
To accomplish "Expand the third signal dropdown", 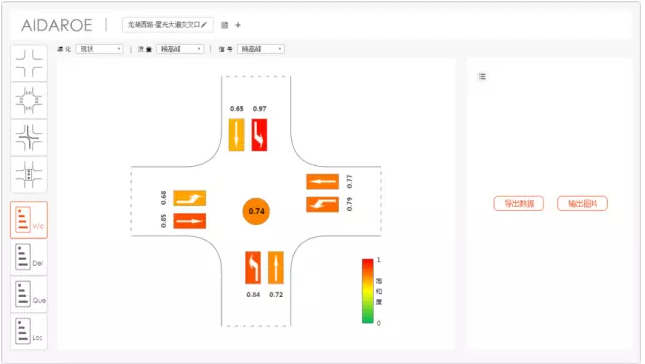I will point(261,49).
